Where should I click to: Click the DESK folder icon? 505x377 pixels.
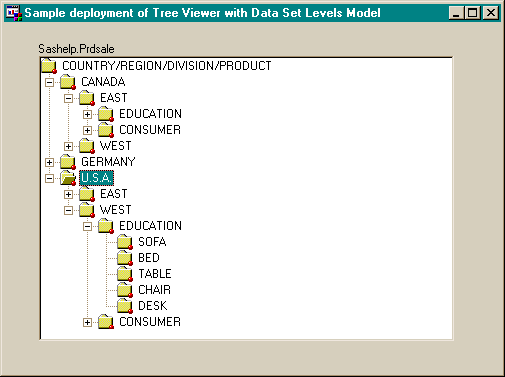pos(125,306)
